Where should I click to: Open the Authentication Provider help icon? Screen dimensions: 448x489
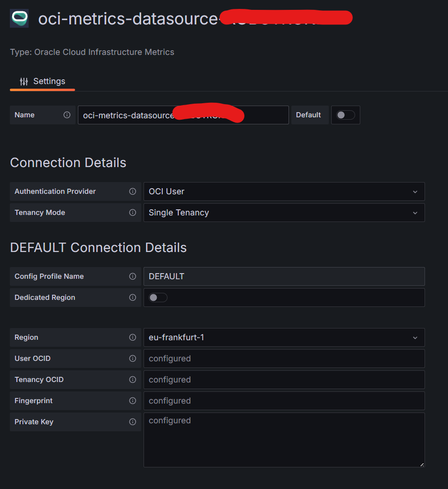(132, 191)
